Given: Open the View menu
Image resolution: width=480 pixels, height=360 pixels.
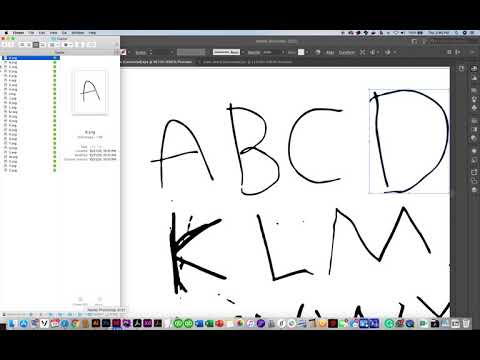Looking at the screenshot, I should (x=53, y=33).
